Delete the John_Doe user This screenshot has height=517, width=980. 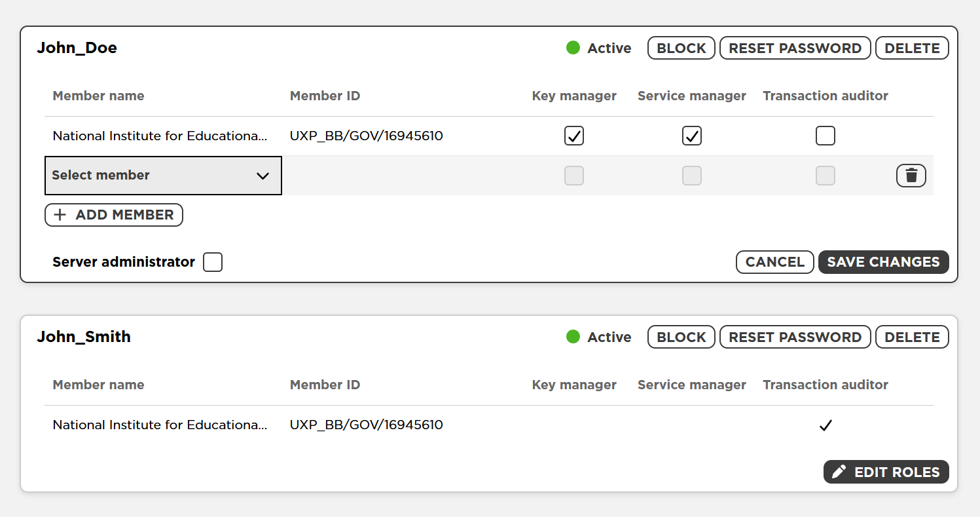click(911, 48)
